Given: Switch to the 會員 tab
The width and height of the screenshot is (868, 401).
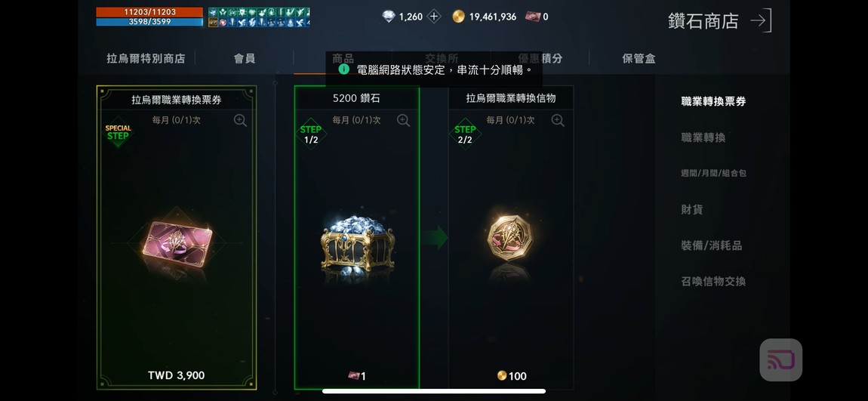Looking at the screenshot, I should pos(244,58).
